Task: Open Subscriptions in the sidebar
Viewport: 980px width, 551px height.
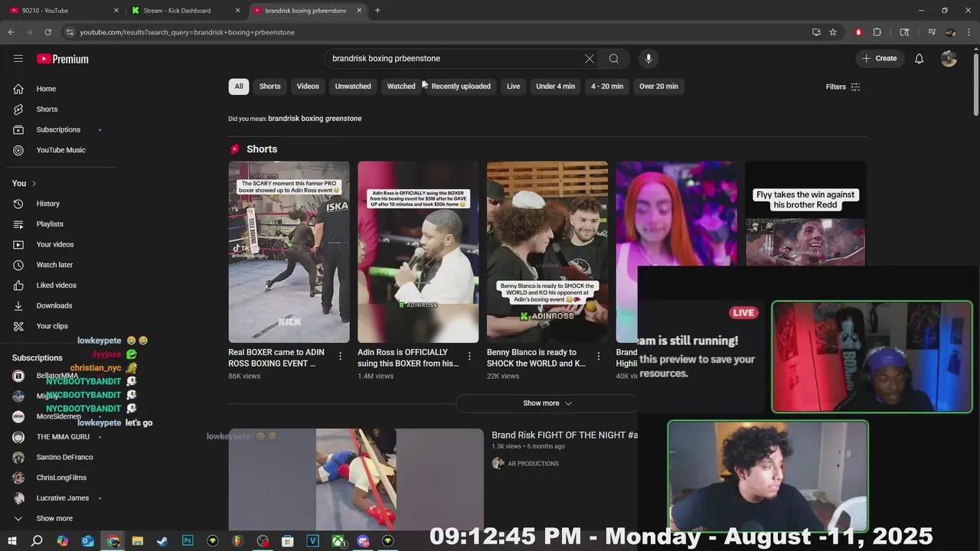Action: click(58, 130)
